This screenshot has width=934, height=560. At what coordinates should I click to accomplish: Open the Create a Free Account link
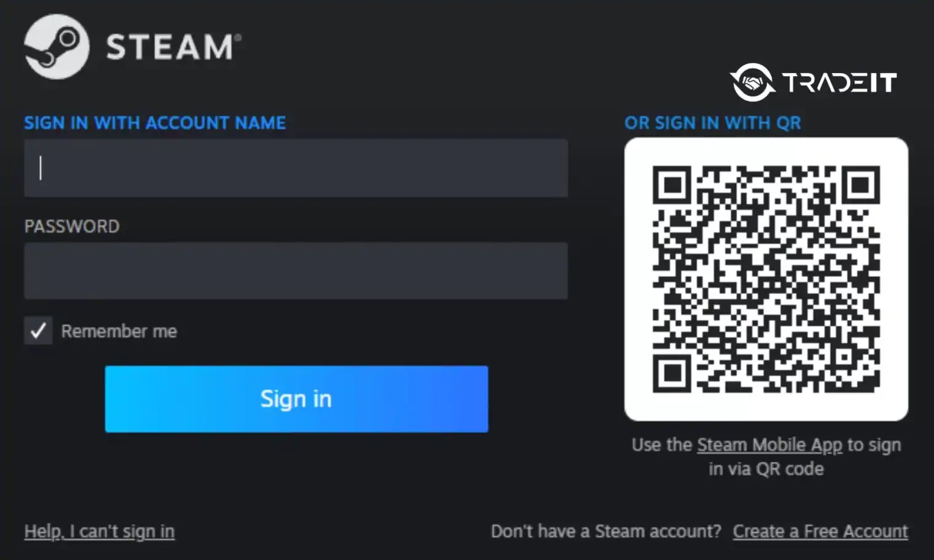(x=820, y=531)
